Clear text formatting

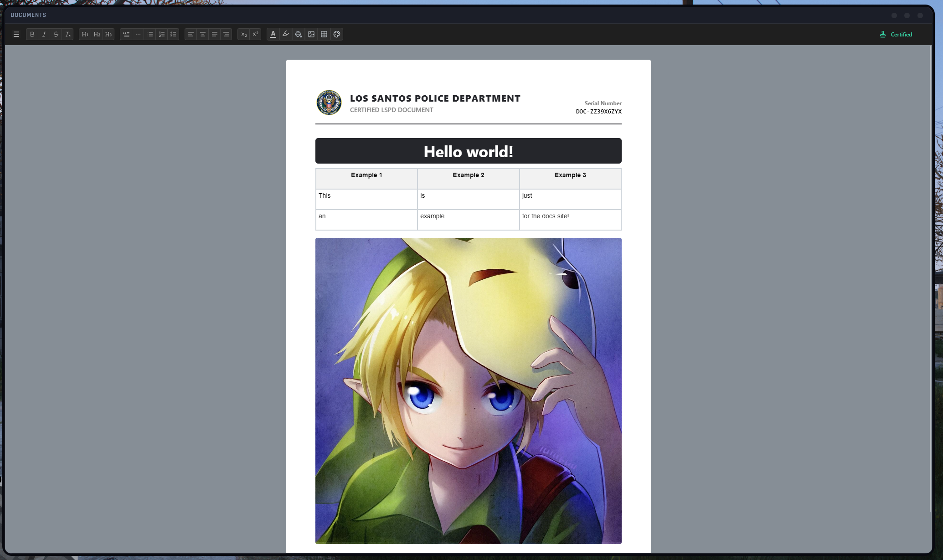(x=68, y=34)
